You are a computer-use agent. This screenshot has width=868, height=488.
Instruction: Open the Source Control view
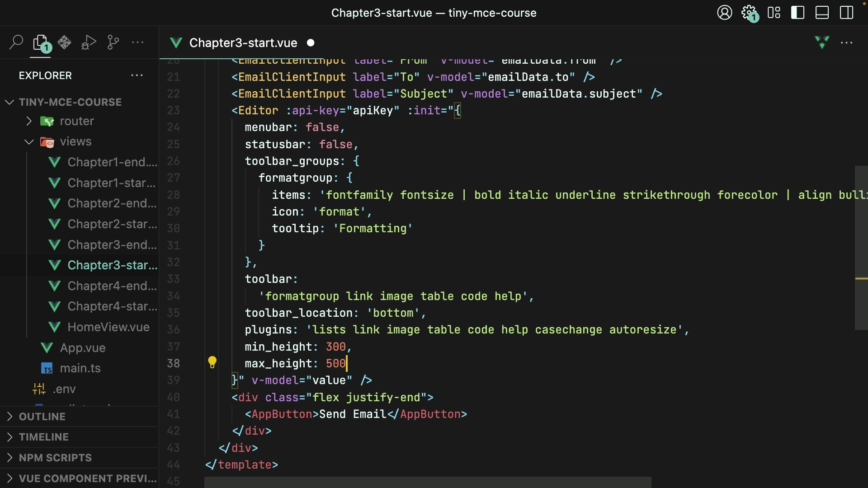(113, 42)
